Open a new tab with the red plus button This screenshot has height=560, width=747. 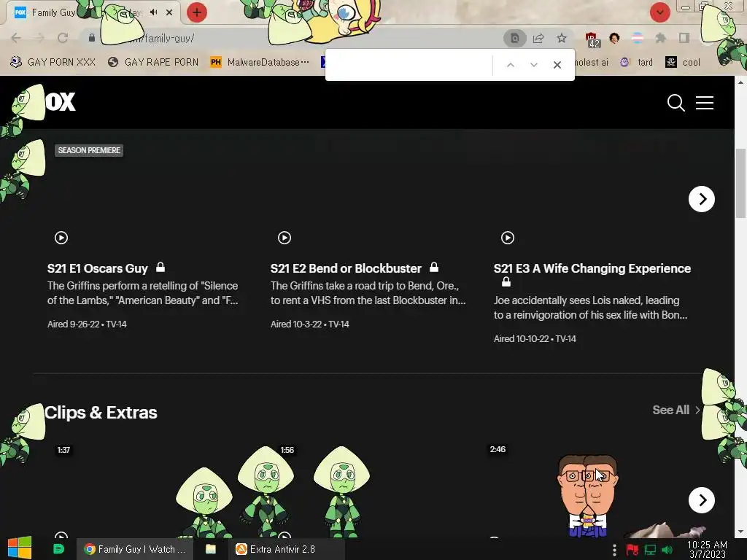pos(197,12)
